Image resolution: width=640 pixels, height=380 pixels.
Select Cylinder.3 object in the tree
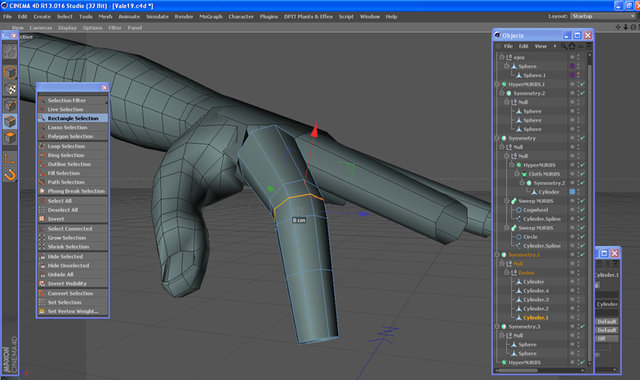point(536,300)
